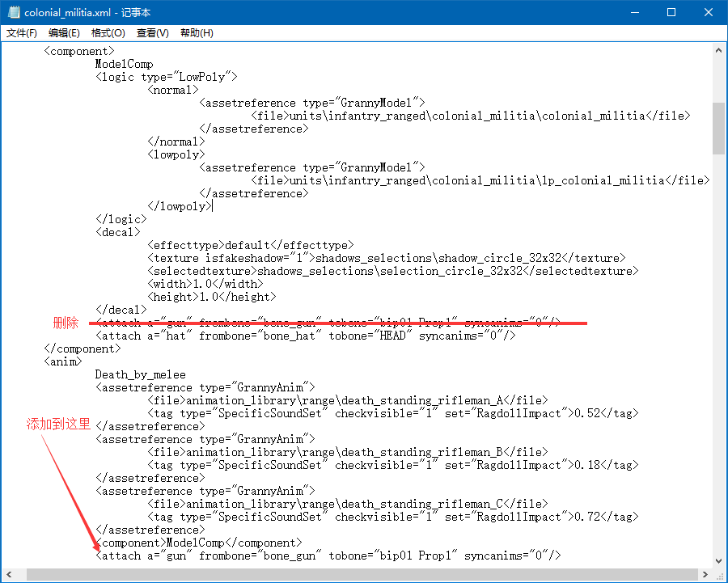The image size is (728, 583).
Task: Click the death_standing_rifleman_B file line
Action: coord(348,453)
